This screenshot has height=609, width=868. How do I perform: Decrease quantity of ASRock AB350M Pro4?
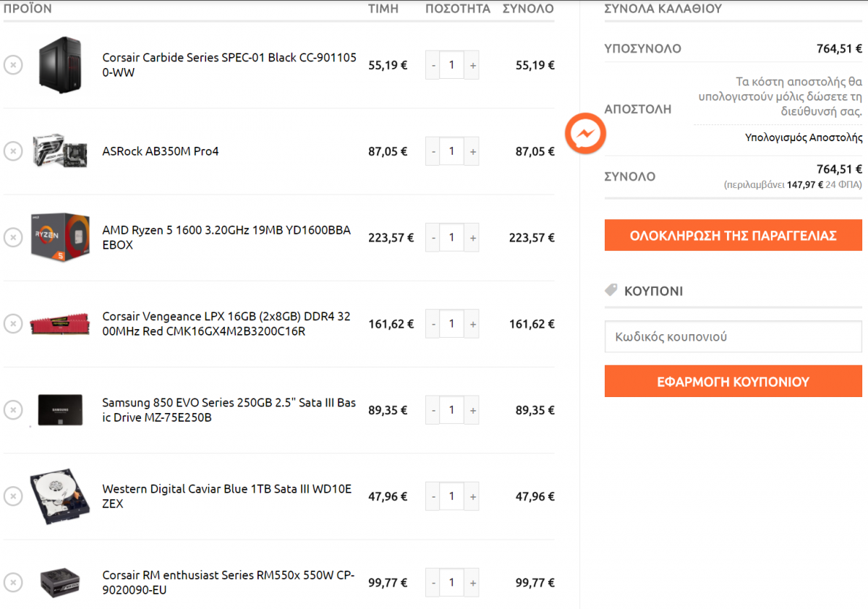click(x=433, y=151)
